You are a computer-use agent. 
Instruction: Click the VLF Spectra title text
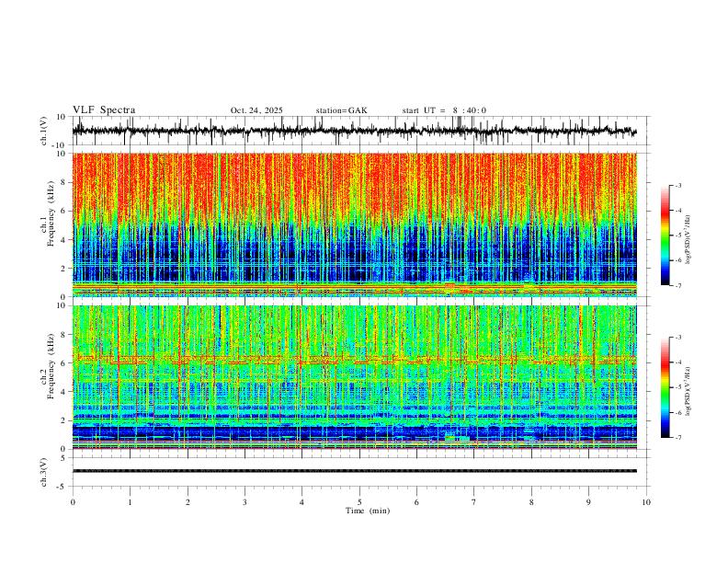point(104,110)
